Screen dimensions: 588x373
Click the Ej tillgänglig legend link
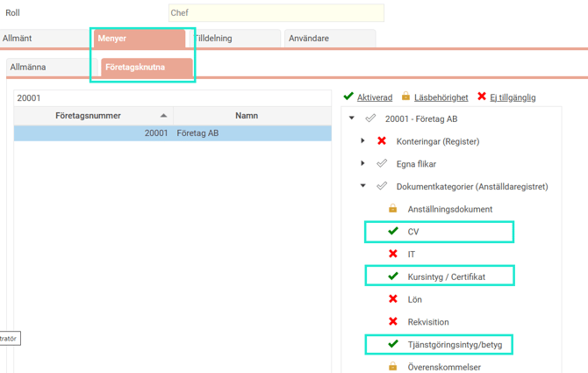point(513,97)
